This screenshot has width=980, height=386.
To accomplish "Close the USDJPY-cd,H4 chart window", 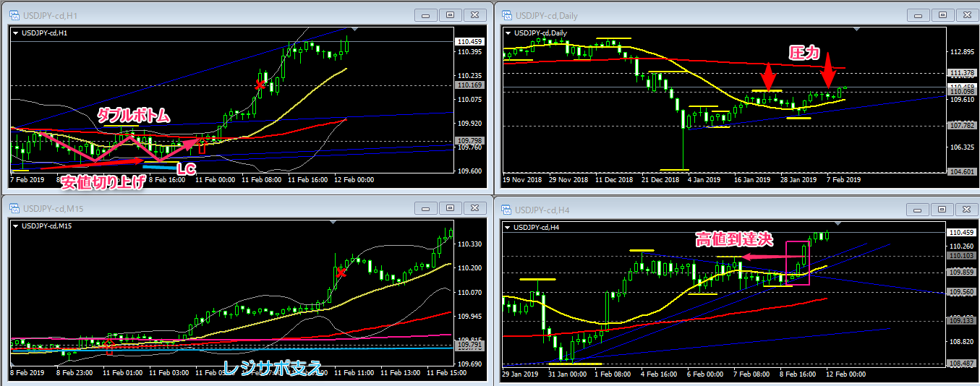I will point(968,209).
